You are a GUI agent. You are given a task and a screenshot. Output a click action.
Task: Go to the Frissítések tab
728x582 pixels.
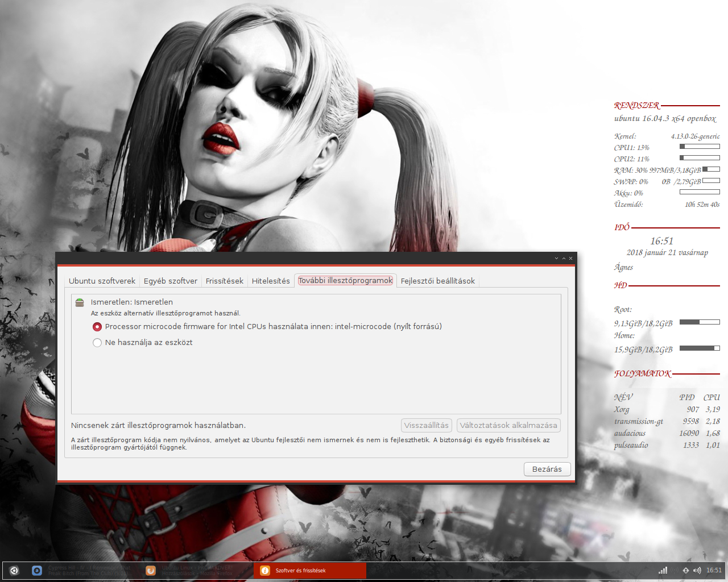(x=225, y=281)
